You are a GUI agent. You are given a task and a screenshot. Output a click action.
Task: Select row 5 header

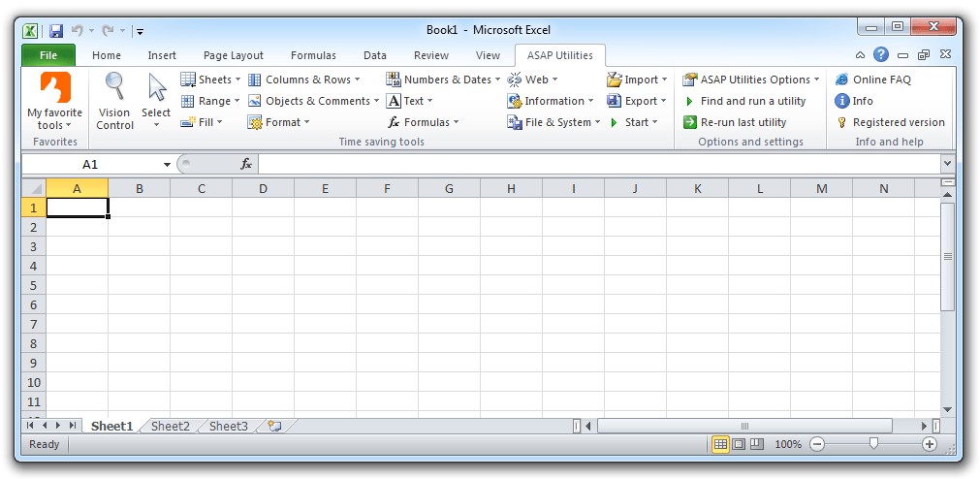(x=34, y=285)
